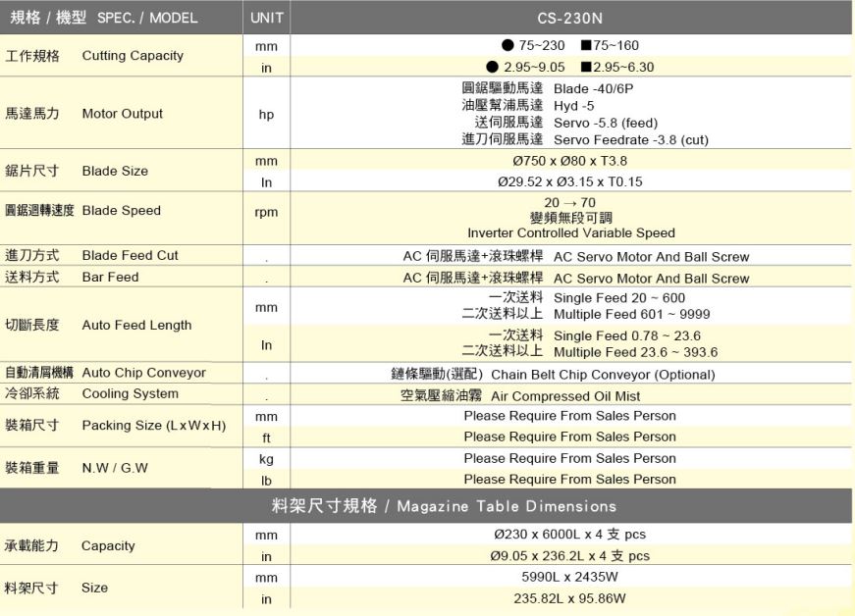Image resolution: width=855 pixels, height=616 pixels.
Task: Click "AC Servo Motor And Ball Screw" for Bar Feed
Action: pos(652,279)
